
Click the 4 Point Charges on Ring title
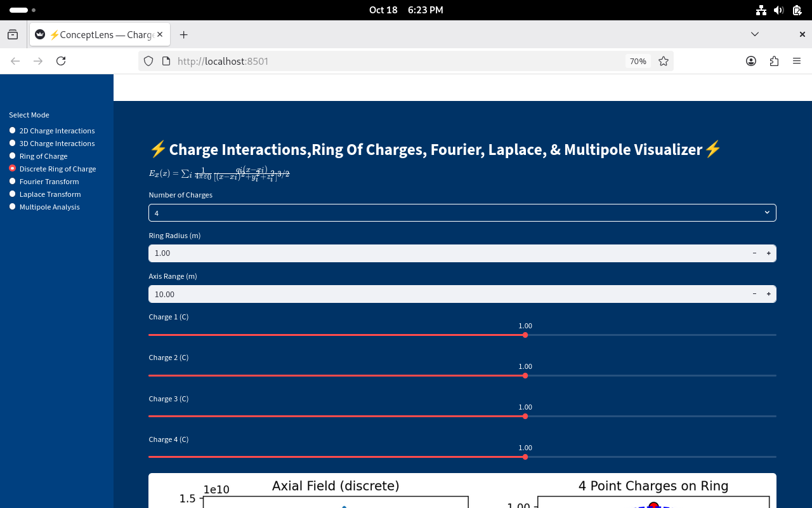pos(653,486)
